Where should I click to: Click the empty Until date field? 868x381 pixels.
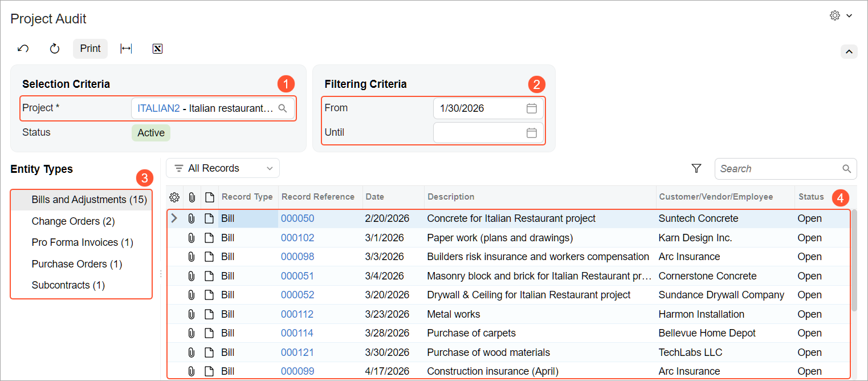click(488, 133)
